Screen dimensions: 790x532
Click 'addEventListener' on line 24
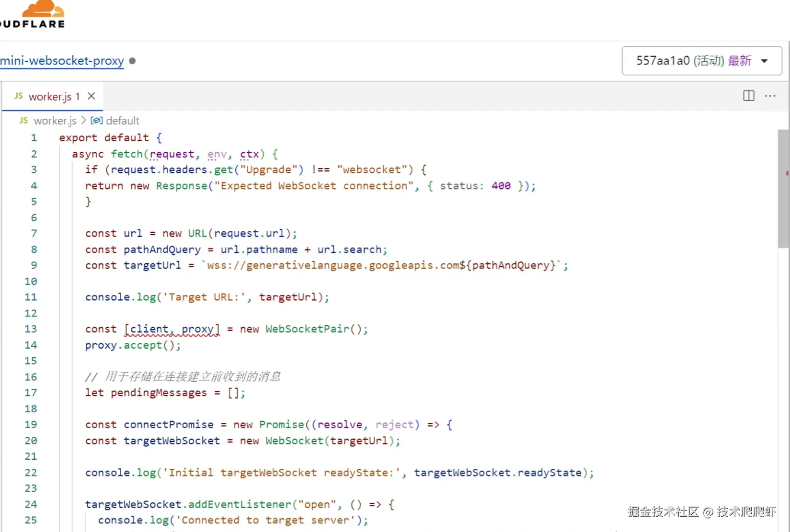pyautogui.click(x=240, y=504)
